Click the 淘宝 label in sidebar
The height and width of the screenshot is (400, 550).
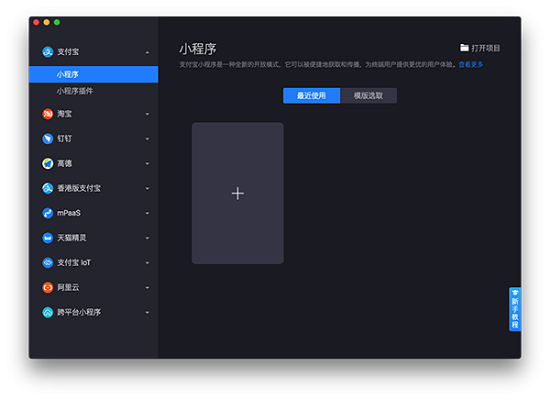(x=65, y=114)
